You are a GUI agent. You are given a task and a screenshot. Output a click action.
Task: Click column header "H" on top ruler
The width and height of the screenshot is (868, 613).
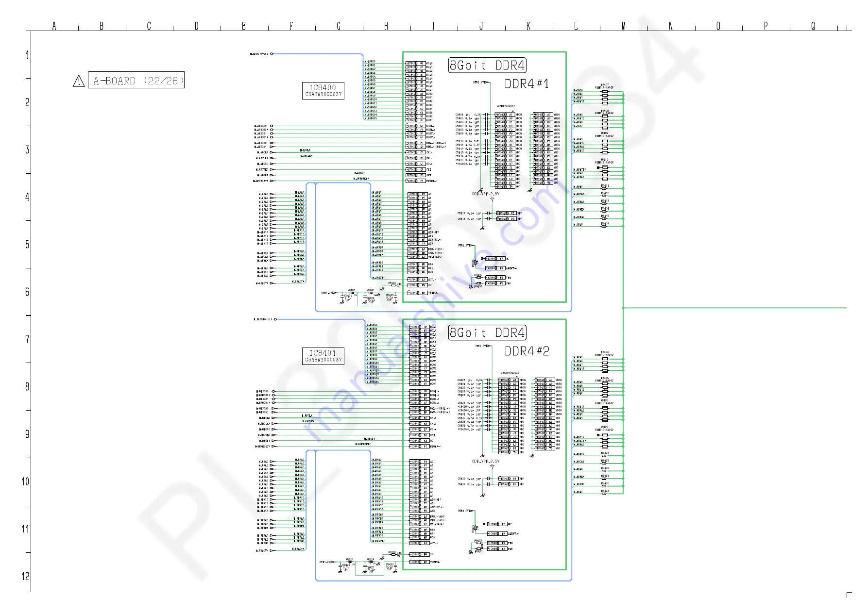[386, 26]
